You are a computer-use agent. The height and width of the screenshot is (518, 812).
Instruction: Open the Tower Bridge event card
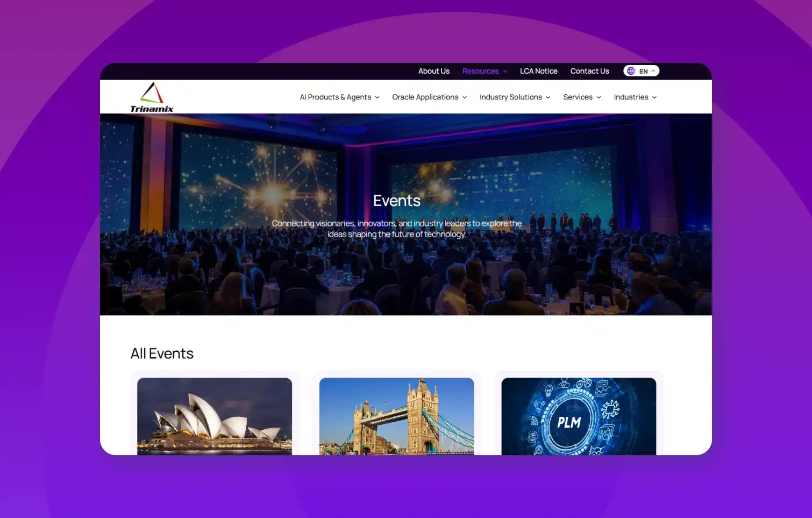(x=397, y=416)
